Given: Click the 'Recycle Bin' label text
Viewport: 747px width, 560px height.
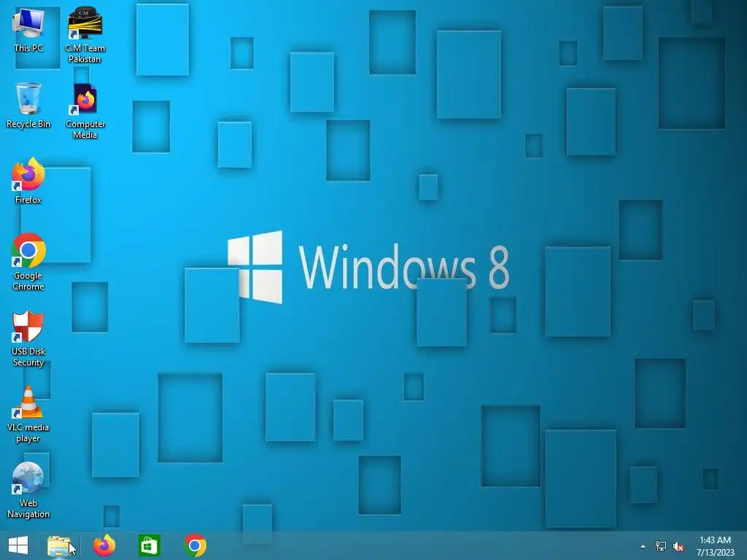Looking at the screenshot, I should [x=28, y=124].
